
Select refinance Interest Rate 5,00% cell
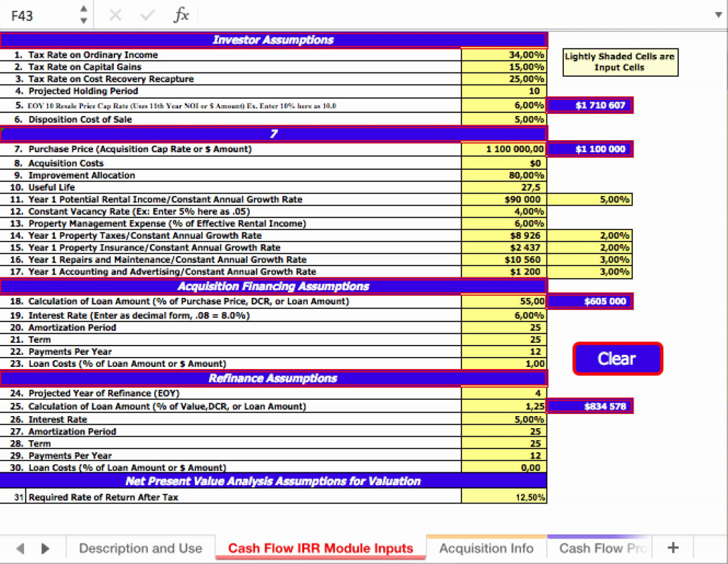pyautogui.click(x=504, y=420)
